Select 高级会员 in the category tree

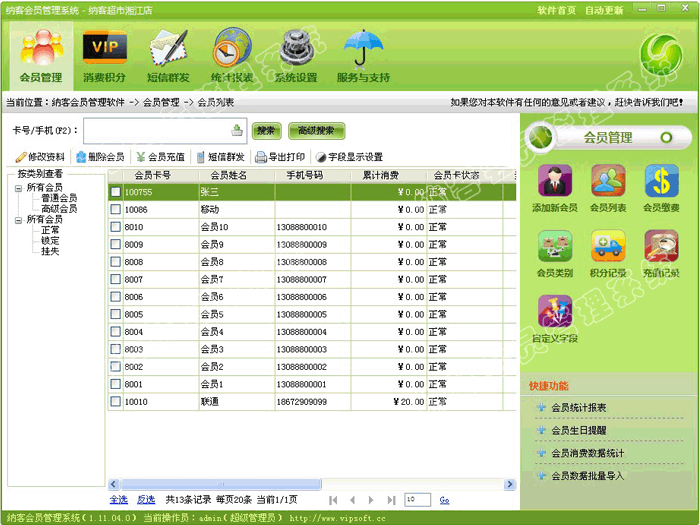pos(59,208)
